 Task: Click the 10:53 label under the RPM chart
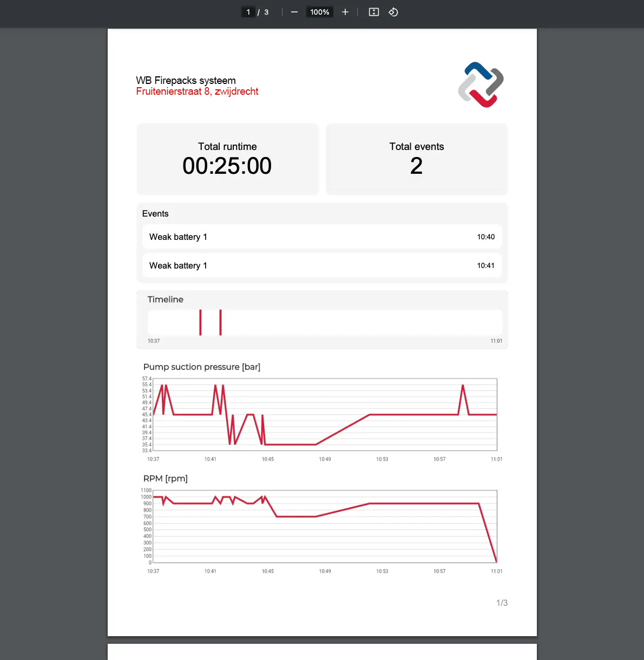click(382, 571)
